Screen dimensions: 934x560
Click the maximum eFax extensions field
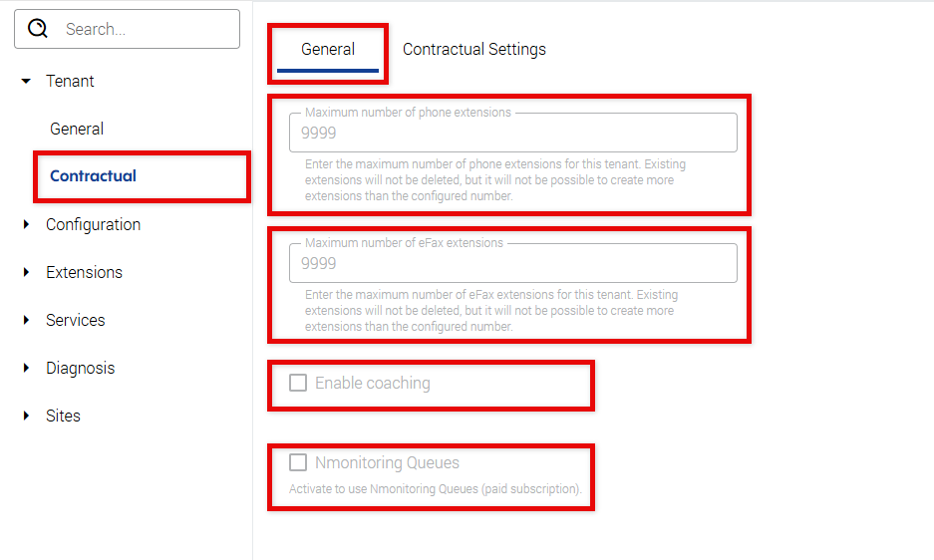(512, 263)
